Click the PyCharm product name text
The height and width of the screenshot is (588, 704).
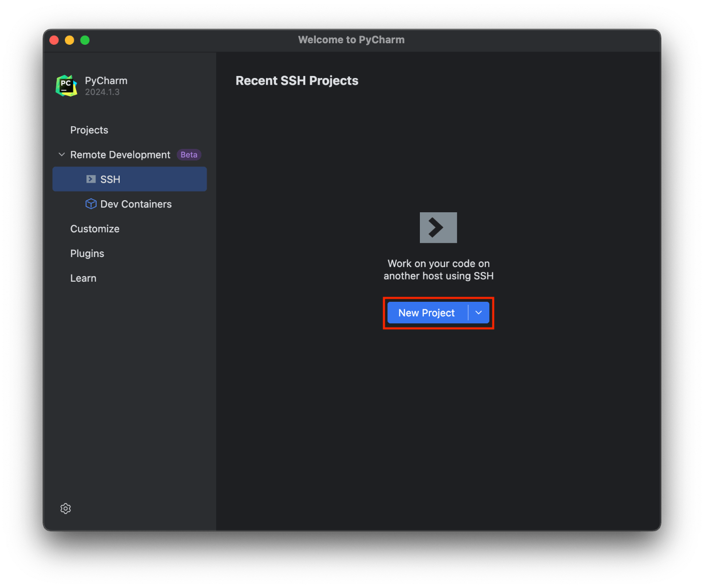pos(106,80)
